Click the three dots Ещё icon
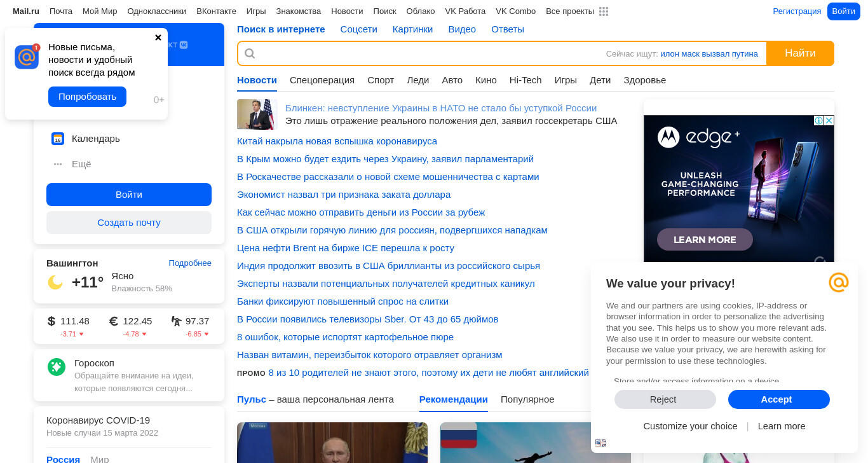 coord(58,164)
